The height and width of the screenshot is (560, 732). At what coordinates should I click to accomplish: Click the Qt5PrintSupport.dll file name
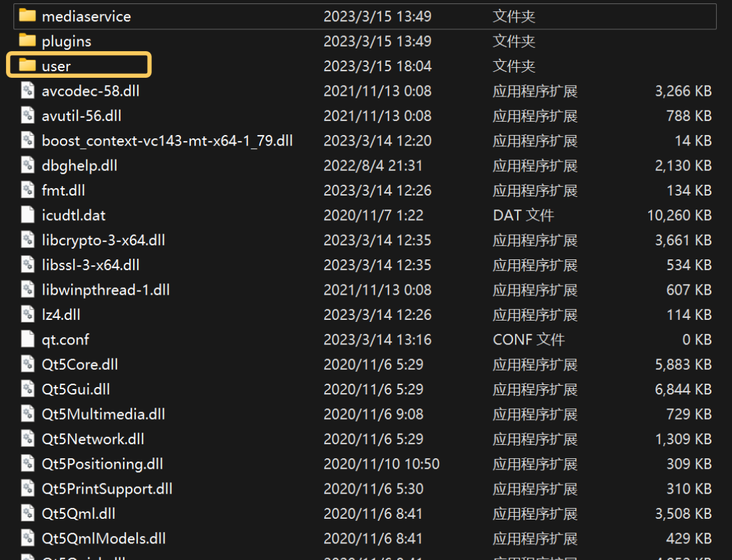(107, 489)
